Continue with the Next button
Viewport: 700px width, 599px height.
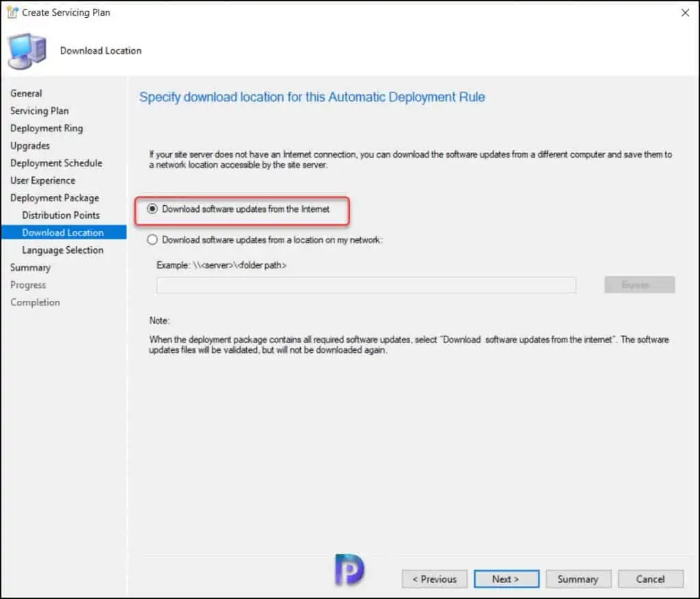pyautogui.click(x=507, y=579)
